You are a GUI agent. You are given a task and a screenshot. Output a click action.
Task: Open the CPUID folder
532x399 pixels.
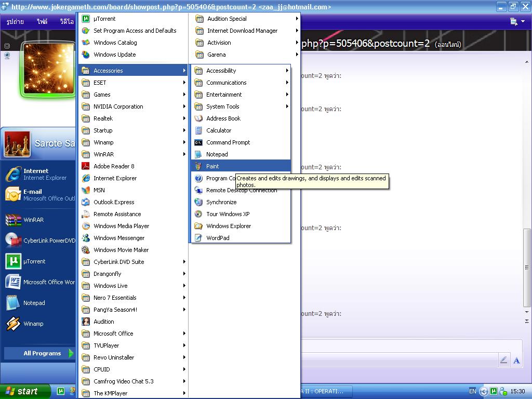(133, 369)
